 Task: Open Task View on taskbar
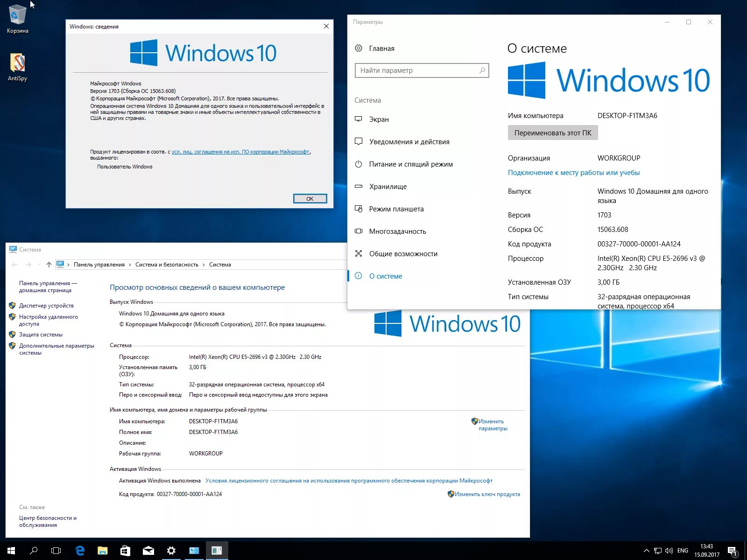pos(56,551)
